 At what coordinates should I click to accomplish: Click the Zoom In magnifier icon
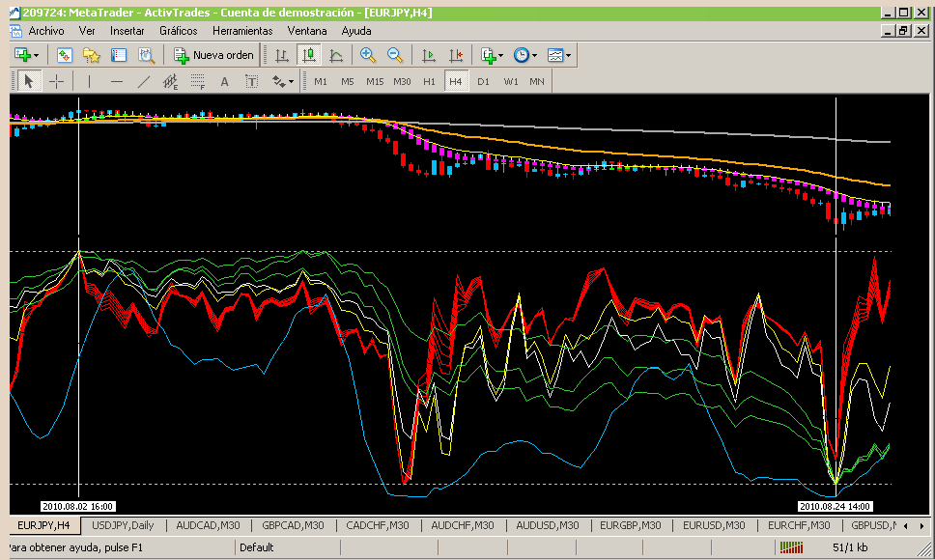(x=368, y=56)
